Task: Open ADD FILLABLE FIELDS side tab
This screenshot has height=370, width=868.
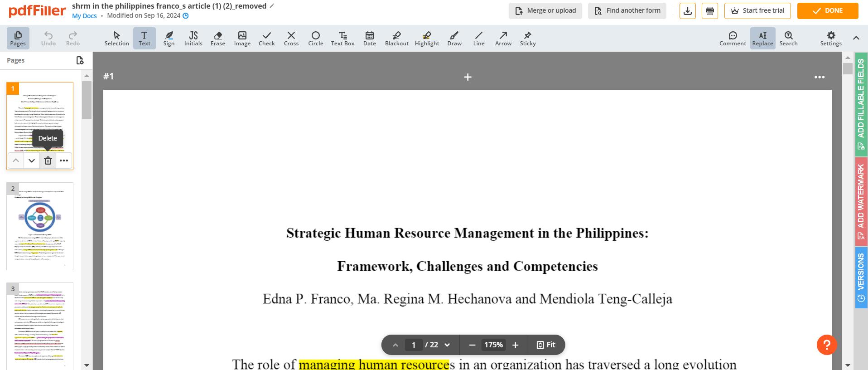Action: point(861,104)
